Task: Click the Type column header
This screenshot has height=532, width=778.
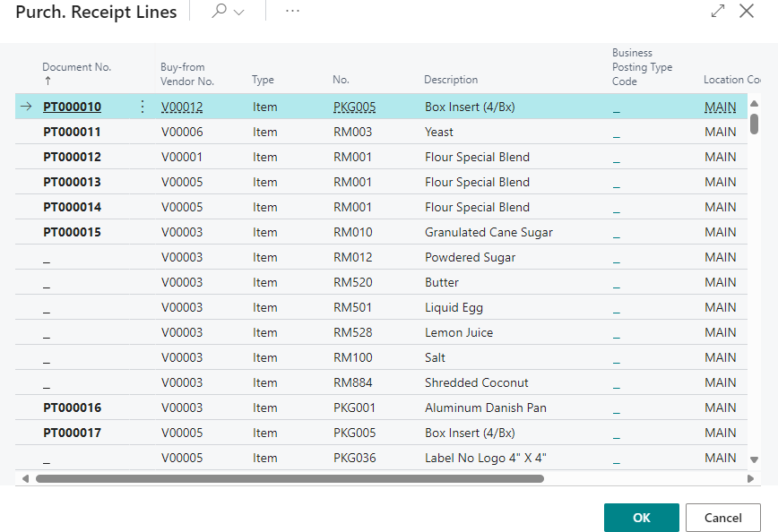Action: coord(263,80)
